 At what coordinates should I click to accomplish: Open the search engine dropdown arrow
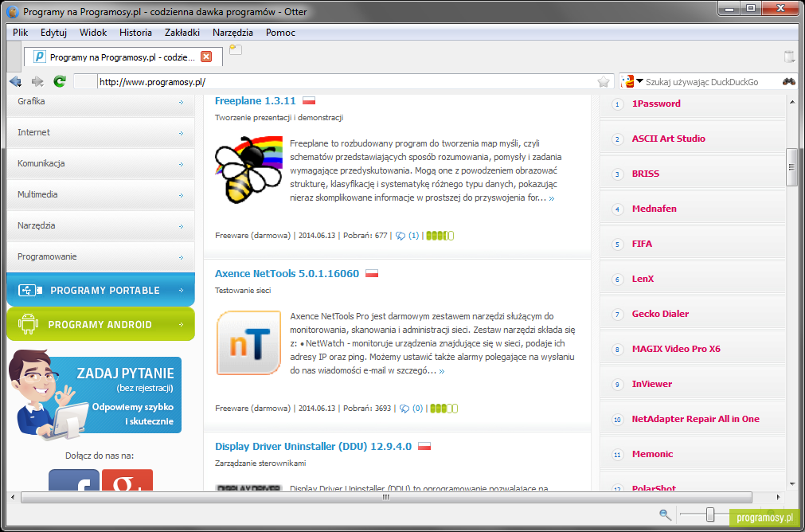pos(639,81)
